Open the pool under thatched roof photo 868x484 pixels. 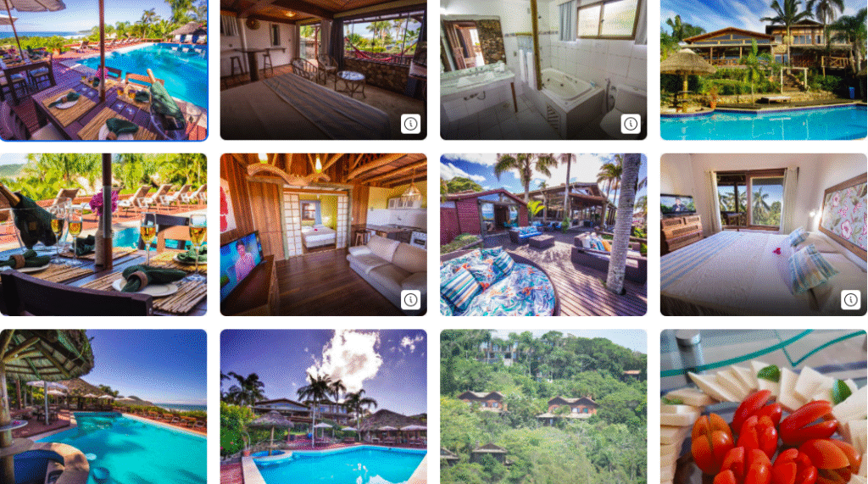(103, 407)
